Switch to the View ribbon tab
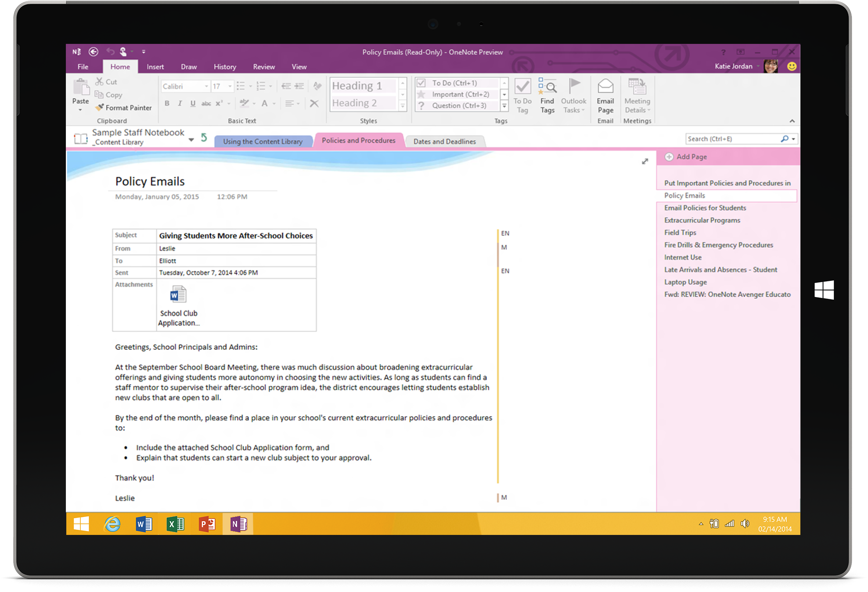 299,67
